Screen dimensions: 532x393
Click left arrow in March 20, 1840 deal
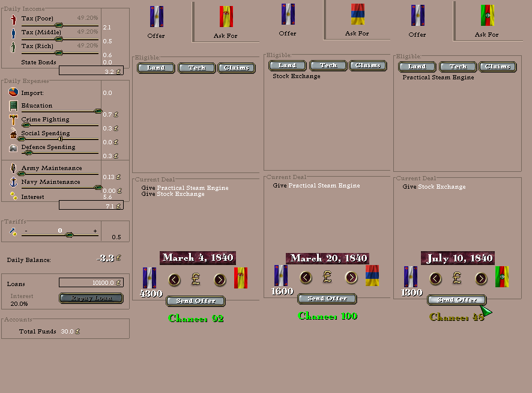(x=306, y=277)
